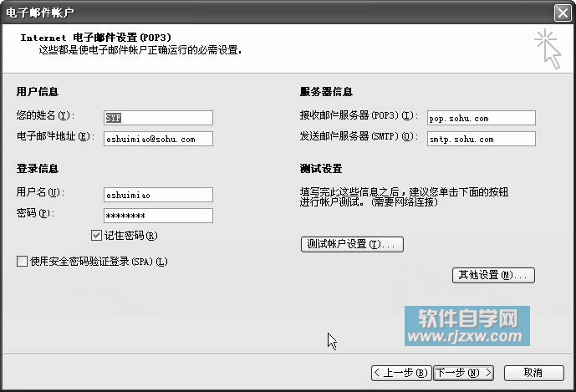Click the 测试帐户设置 button
Image resolution: width=576 pixels, height=392 pixels.
[352, 244]
